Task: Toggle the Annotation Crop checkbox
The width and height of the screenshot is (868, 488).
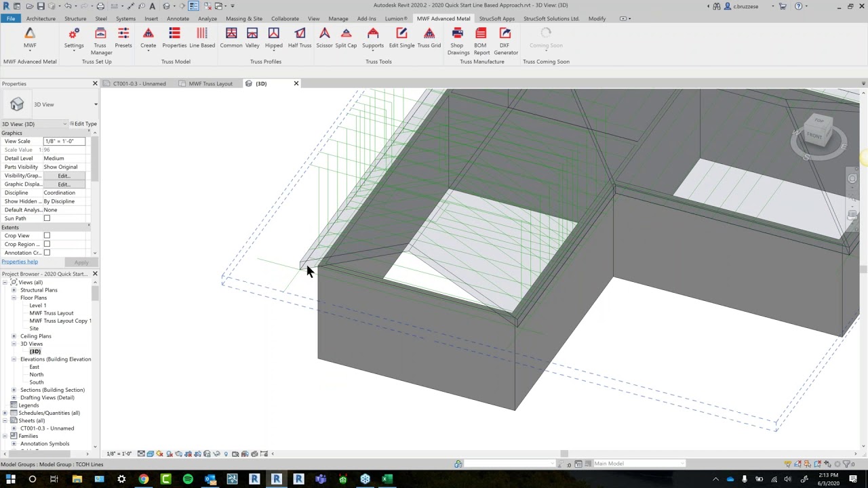Action: click(47, 253)
